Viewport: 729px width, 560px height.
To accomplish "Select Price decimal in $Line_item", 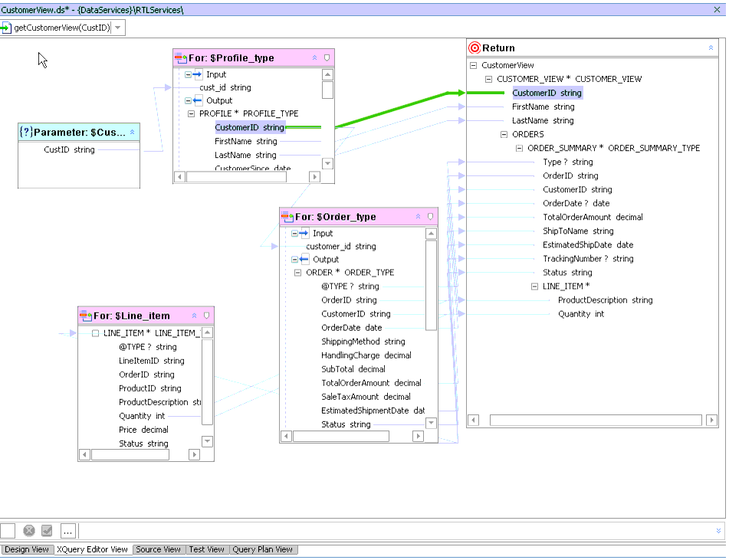I will (x=143, y=430).
